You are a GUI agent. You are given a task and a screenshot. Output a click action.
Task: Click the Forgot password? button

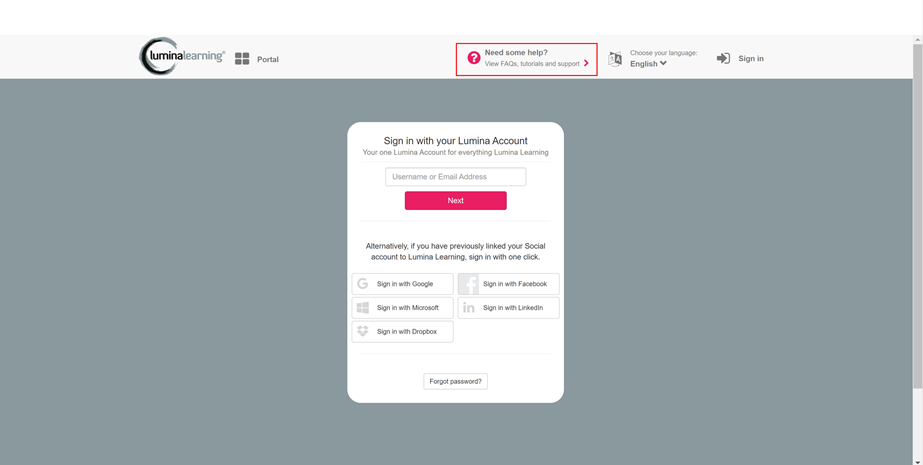[x=456, y=381]
